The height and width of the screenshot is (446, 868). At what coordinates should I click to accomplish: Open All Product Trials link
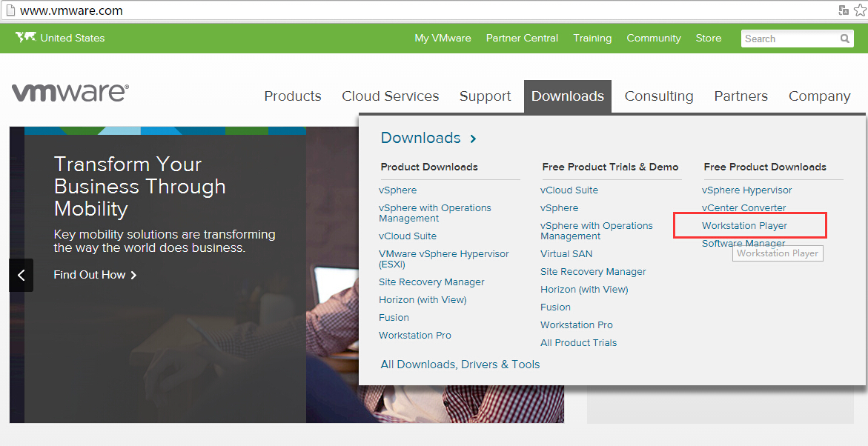point(578,343)
